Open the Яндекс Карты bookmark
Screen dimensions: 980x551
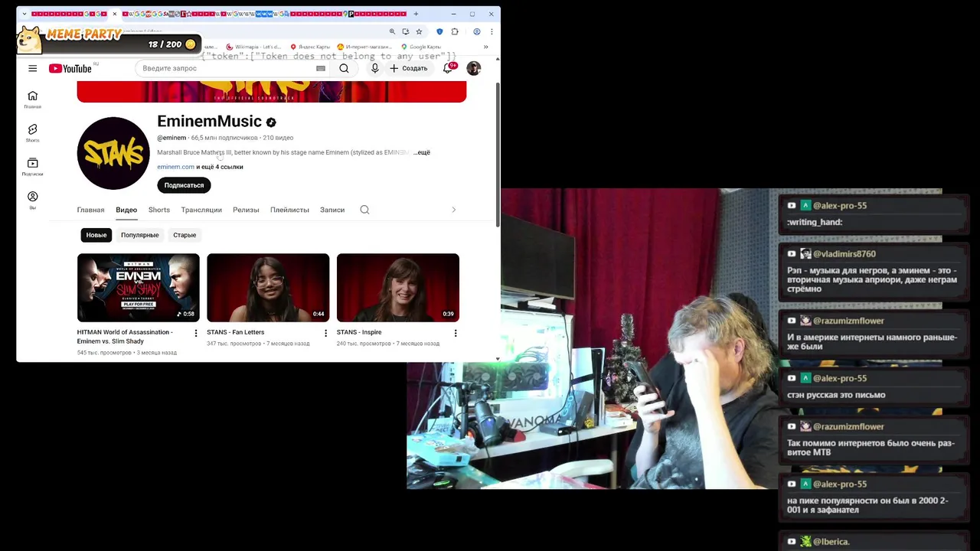[x=310, y=47]
